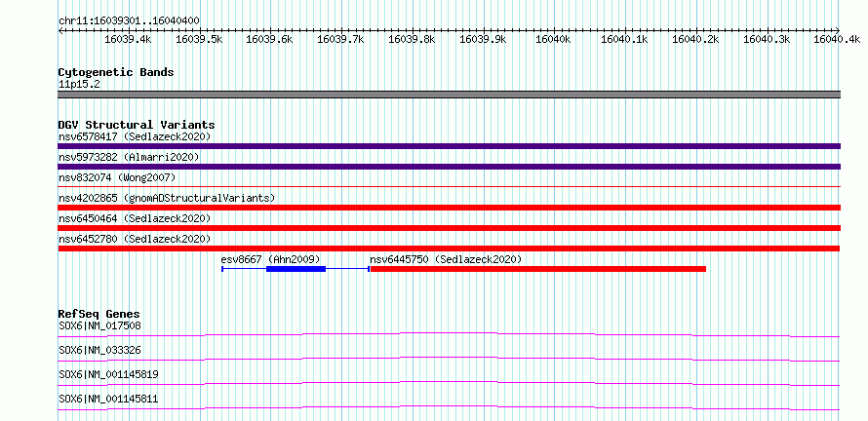Click the 16040.2k ruler tick label
The width and height of the screenshot is (868, 421).
click(x=695, y=39)
